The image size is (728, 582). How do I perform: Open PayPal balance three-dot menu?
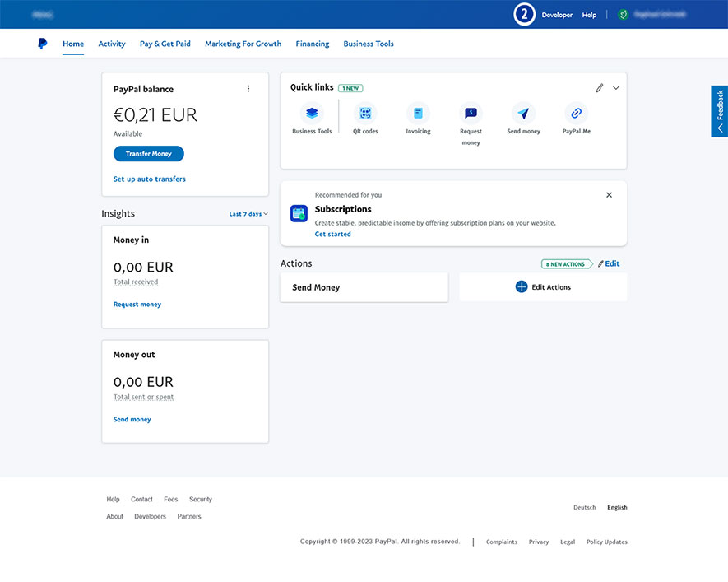tap(248, 89)
